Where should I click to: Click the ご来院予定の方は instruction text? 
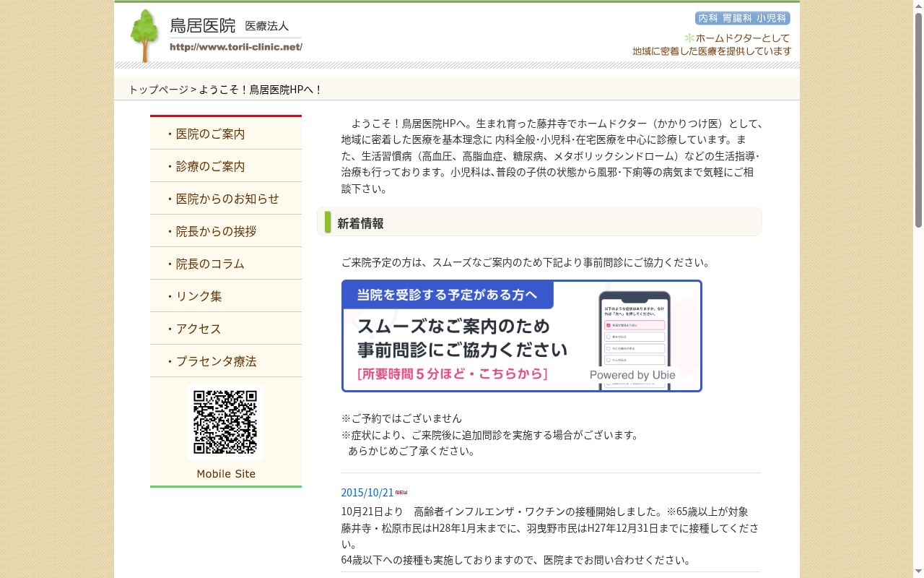526,262
